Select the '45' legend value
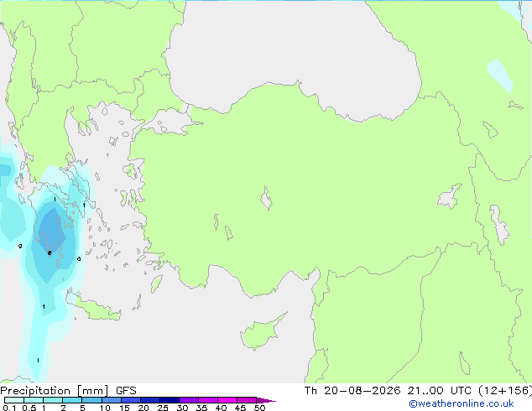The height and width of the screenshot is (411, 532). 240,408
